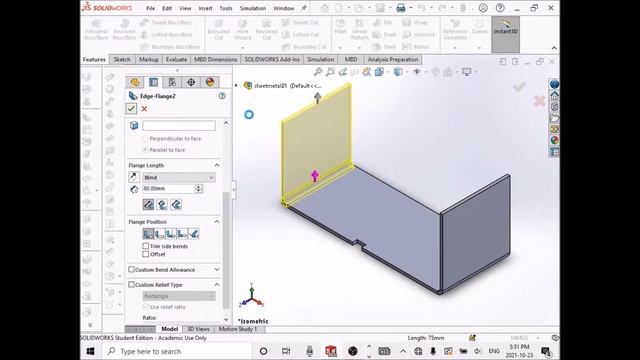Switch to the 3D Views bottom tab
Image resolution: width=640 pixels, height=360 pixels.
pos(198,329)
